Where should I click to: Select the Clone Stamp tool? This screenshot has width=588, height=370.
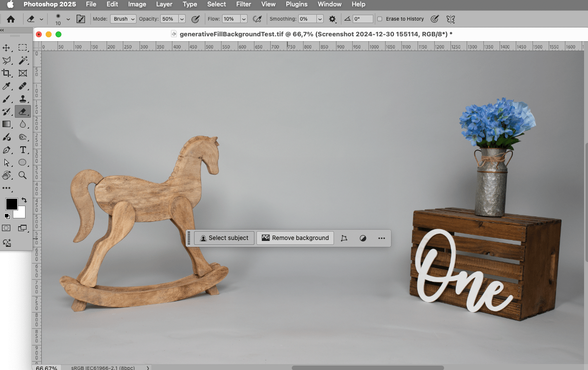(x=23, y=99)
